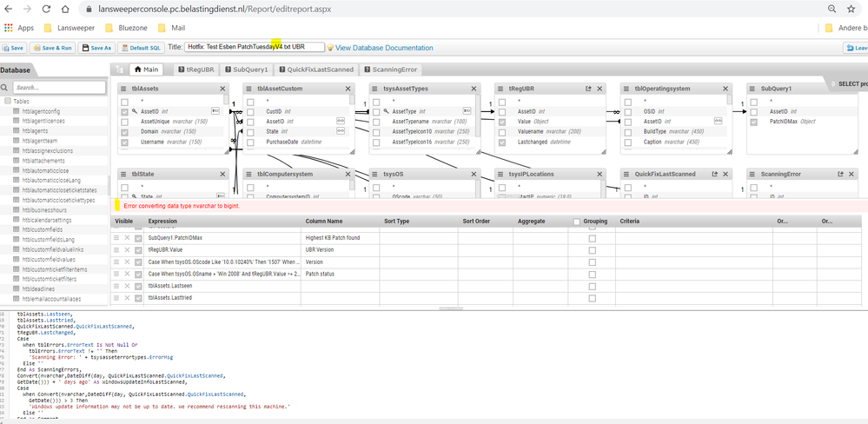Reload the page with browser refresh icon
The image size is (868, 424).
(50, 8)
